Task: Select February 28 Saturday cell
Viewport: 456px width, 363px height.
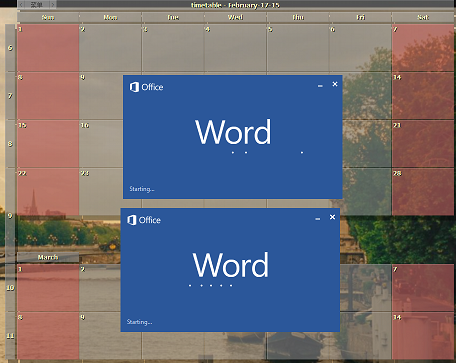Action: click(423, 192)
